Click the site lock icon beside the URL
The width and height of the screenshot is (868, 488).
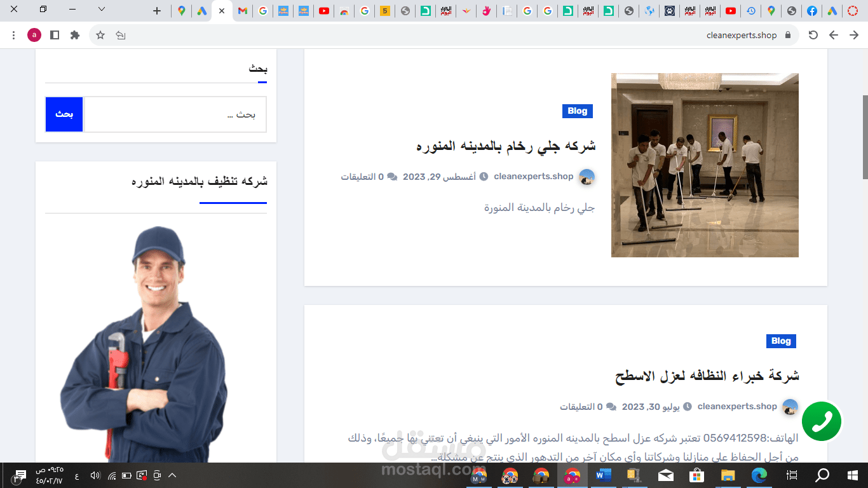click(x=788, y=35)
